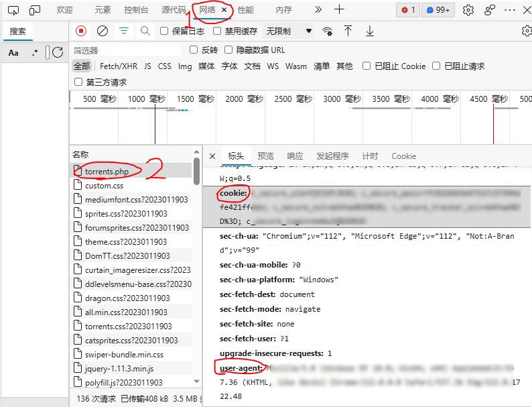The width and height of the screenshot is (532, 407).
Task: Click the import HAR upload arrow
Action: [348, 31]
